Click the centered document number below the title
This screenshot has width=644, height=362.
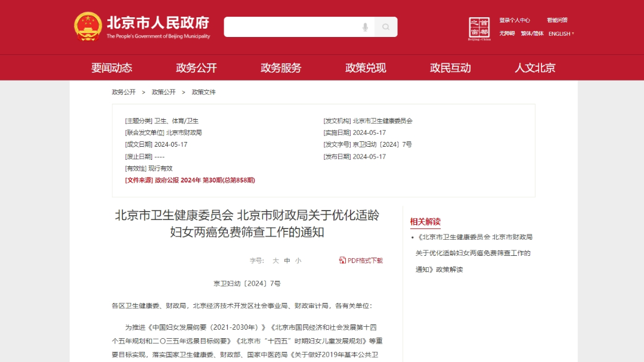247,283
